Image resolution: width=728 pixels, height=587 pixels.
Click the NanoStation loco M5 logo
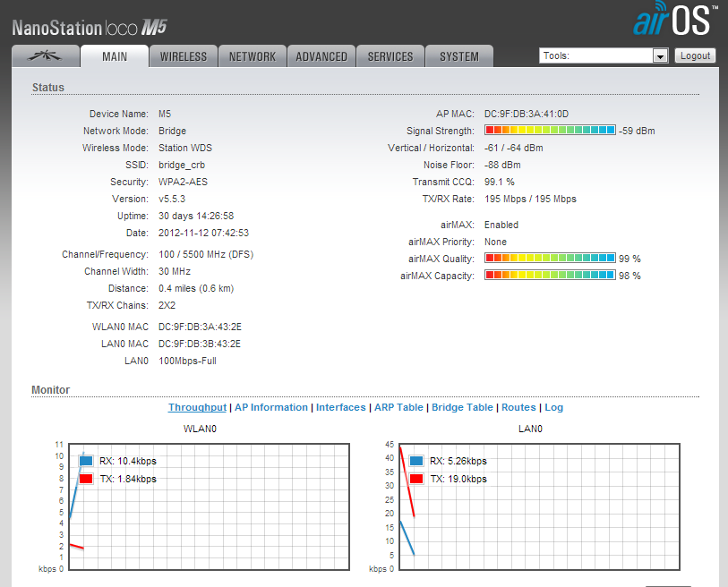(x=90, y=27)
